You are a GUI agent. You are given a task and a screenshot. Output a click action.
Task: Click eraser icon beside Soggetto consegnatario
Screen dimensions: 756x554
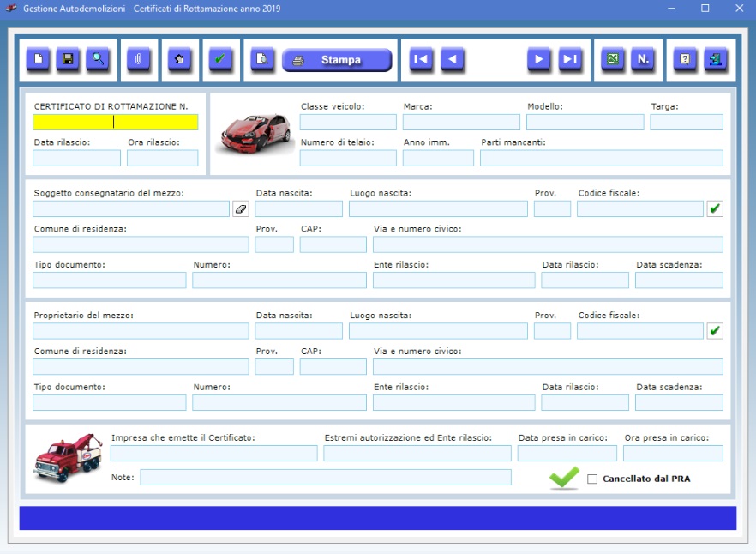[x=241, y=208]
